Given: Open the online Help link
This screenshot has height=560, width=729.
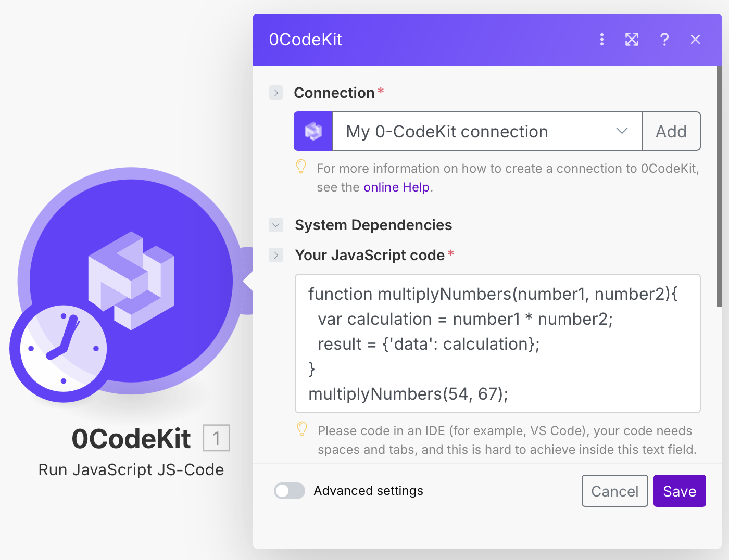Looking at the screenshot, I should coord(397,187).
